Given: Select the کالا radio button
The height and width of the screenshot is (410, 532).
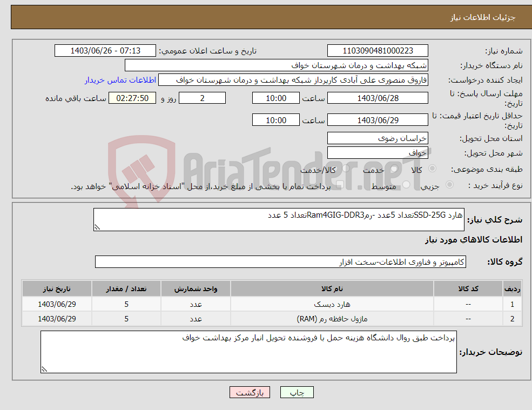Looking at the screenshot, I should click(432, 169).
